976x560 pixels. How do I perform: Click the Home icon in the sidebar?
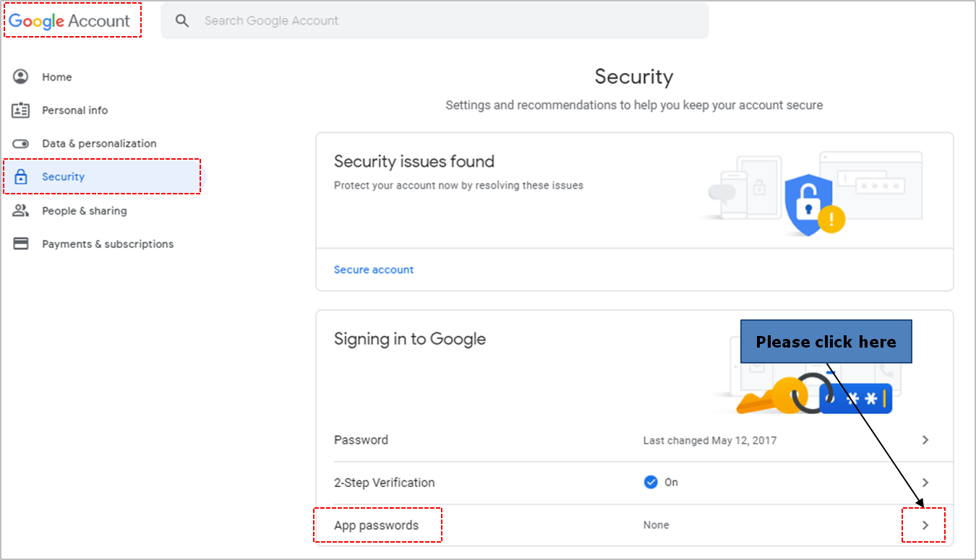pos(21,77)
